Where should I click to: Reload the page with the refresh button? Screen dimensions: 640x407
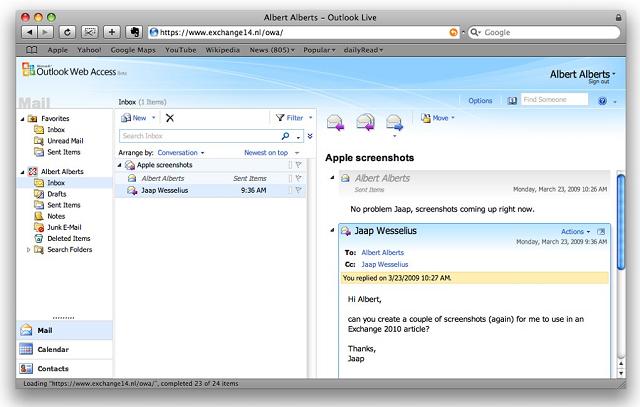pyautogui.click(x=67, y=32)
